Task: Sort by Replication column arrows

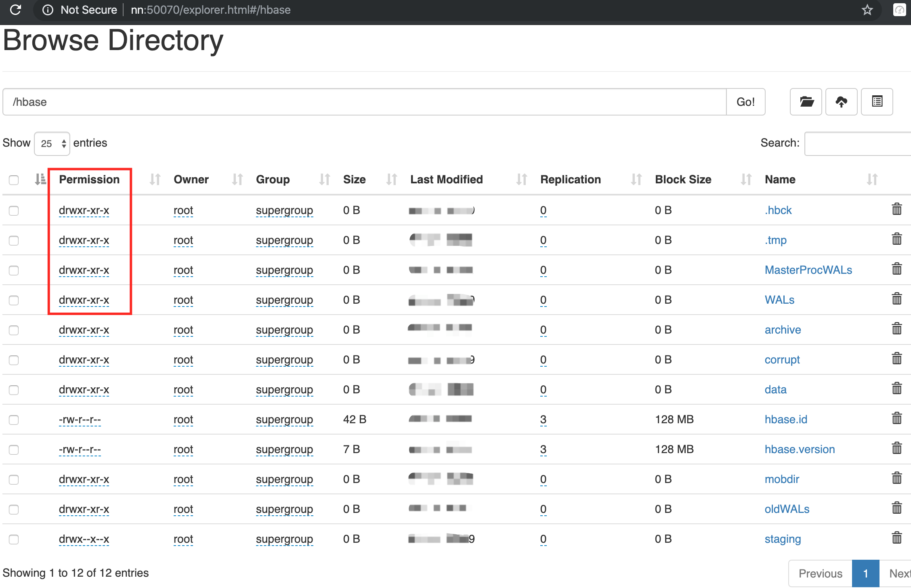Action: tap(637, 179)
